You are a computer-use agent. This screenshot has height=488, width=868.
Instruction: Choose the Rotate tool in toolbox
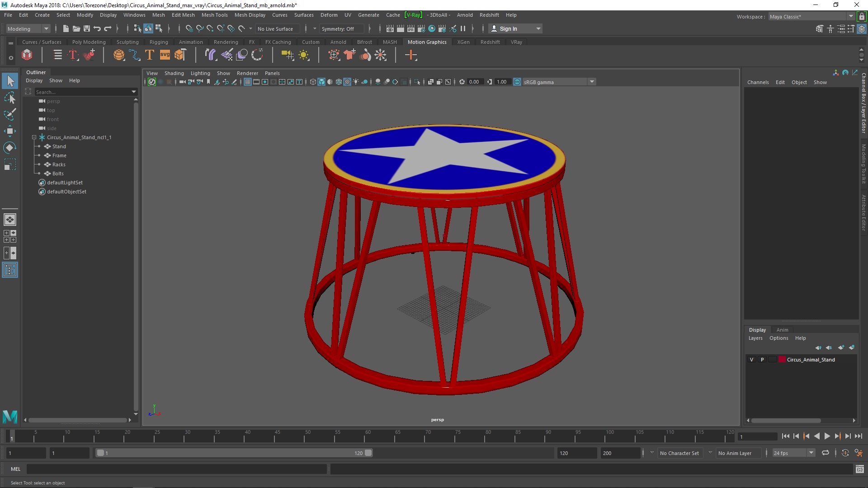coord(10,148)
